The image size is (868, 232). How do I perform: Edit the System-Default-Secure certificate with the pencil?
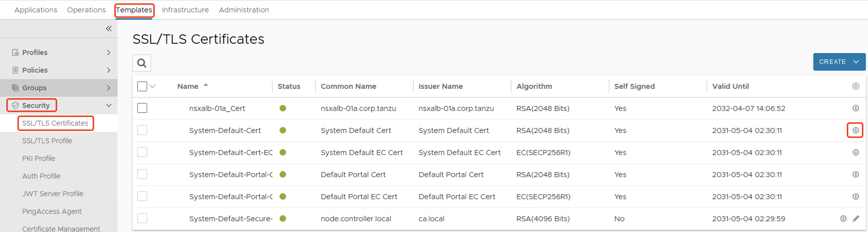click(856, 218)
